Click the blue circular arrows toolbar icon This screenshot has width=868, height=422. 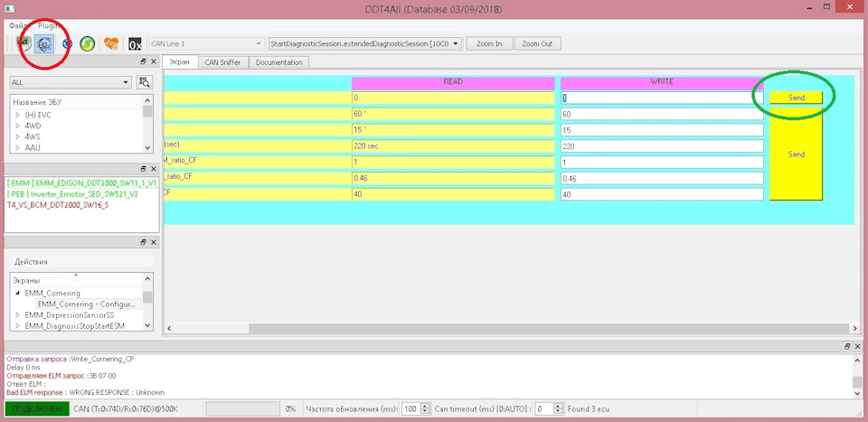pos(67,43)
